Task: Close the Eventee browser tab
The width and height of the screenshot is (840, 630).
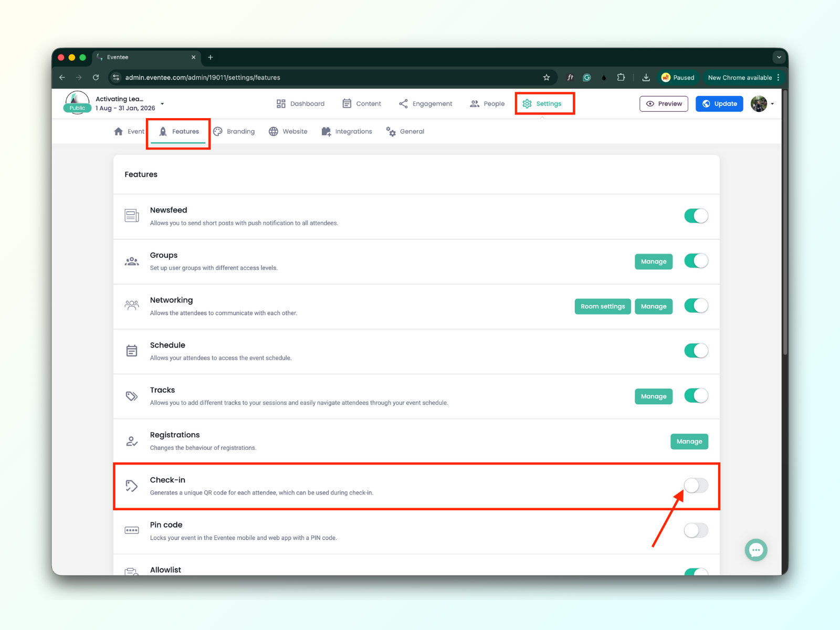Action: tap(193, 57)
